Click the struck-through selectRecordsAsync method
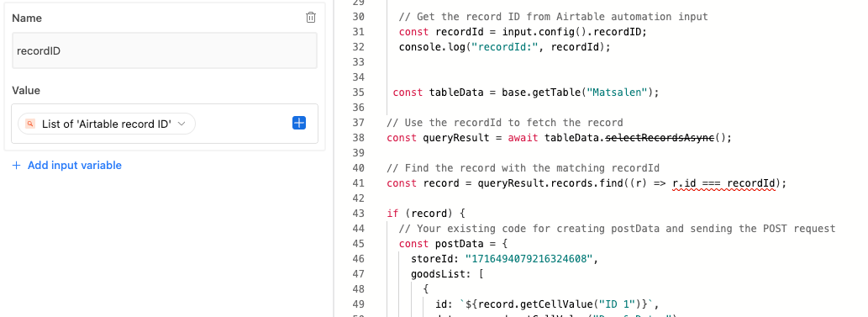Viewport: 868px width, 317px height. point(660,137)
